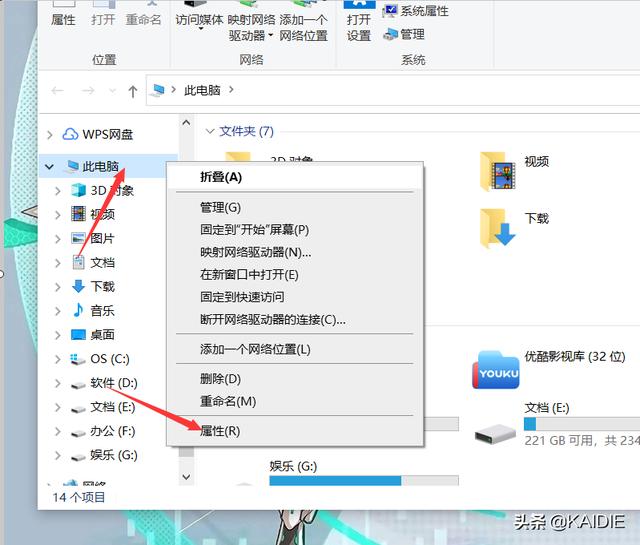Choose 断开网络驱动器的连接(C)... item
640x545 pixels.
(295, 319)
